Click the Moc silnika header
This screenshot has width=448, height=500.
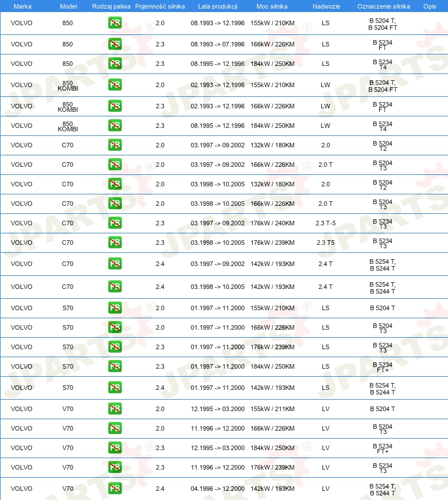coord(272,6)
